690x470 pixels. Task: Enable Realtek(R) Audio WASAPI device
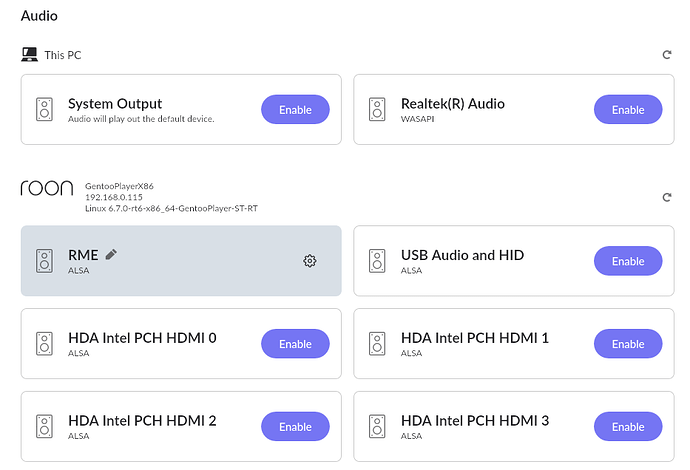pyautogui.click(x=628, y=109)
